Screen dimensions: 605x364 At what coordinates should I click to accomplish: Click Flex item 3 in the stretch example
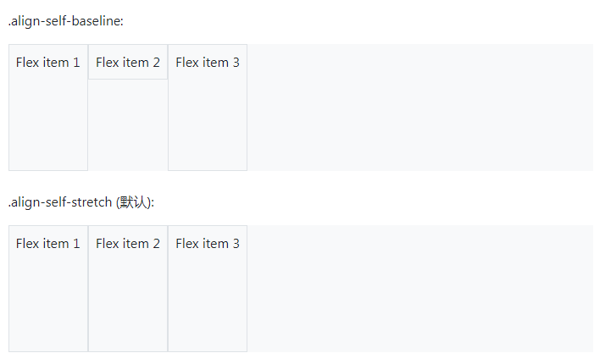208,289
